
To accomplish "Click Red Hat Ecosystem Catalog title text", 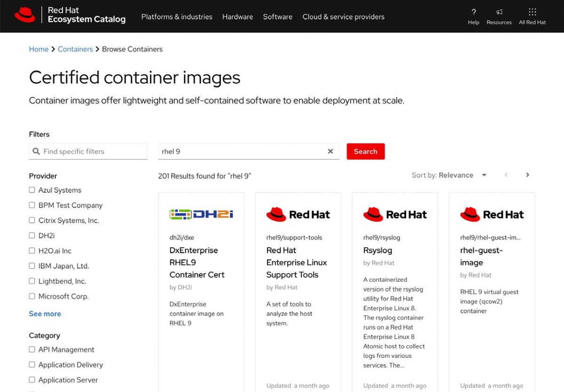I will pyautogui.click(x=86, y=15).
